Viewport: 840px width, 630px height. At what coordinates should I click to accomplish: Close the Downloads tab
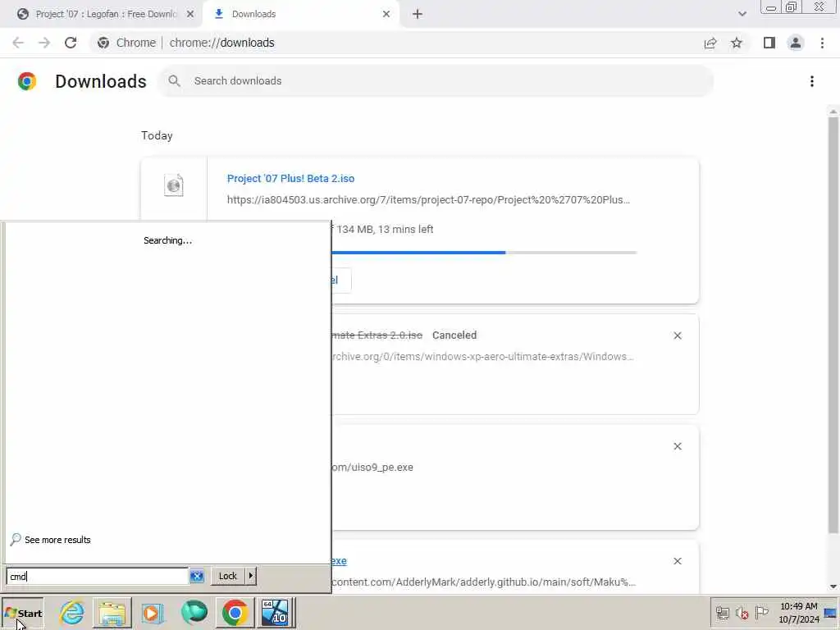(386, 14)
